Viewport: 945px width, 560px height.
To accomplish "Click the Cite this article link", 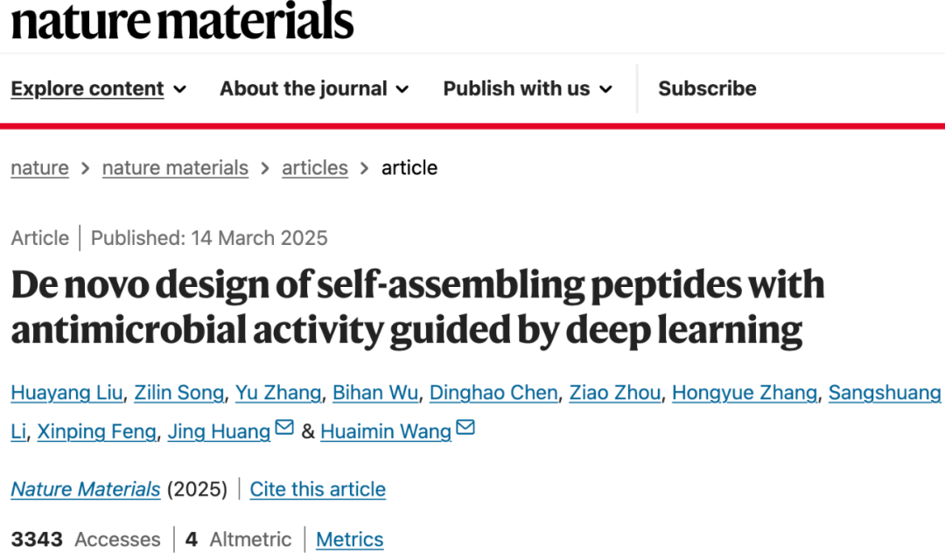I will (318, 489).
